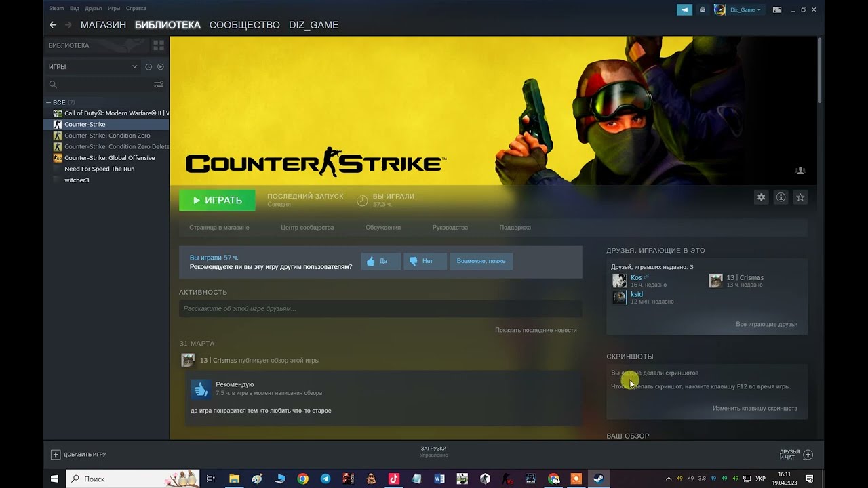The width and height of the screenshot is (868, 488).
Task: Open the Друзья menu
Action: (x=94, y=9)
